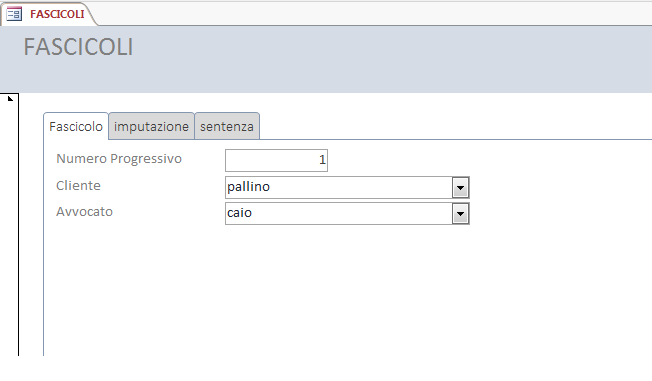Click the large FASCICOLI header title

[78, 47]
